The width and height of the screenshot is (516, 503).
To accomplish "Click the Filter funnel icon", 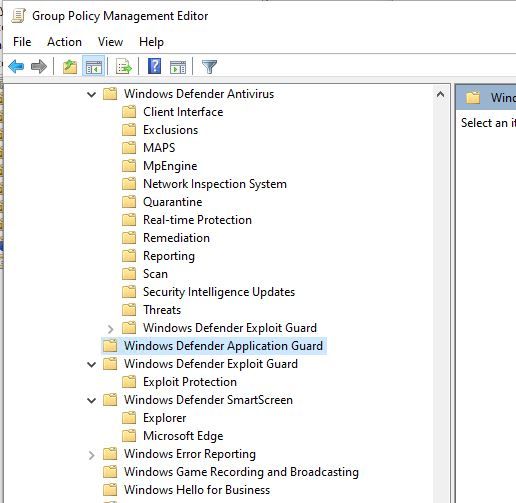I will (x=209, y=67).
